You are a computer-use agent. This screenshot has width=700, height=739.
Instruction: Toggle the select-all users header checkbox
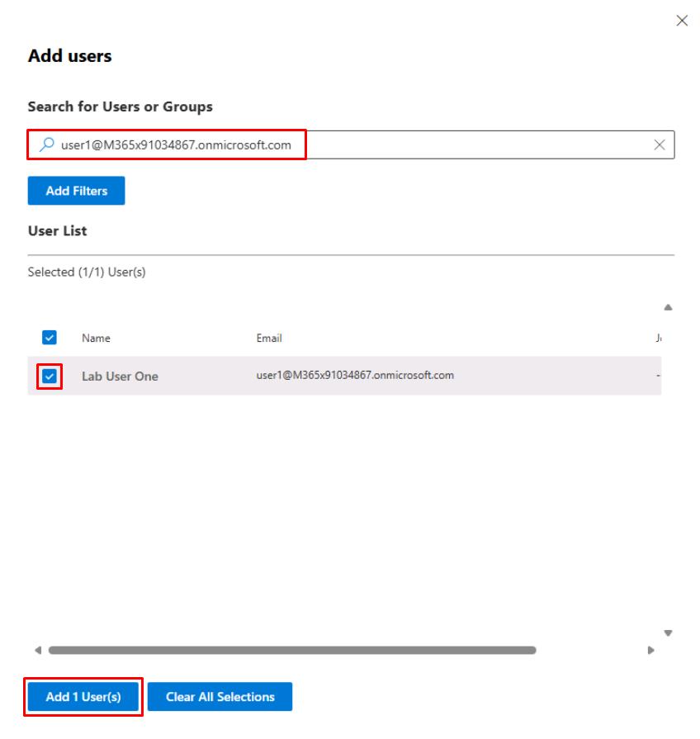click(50, 337)
